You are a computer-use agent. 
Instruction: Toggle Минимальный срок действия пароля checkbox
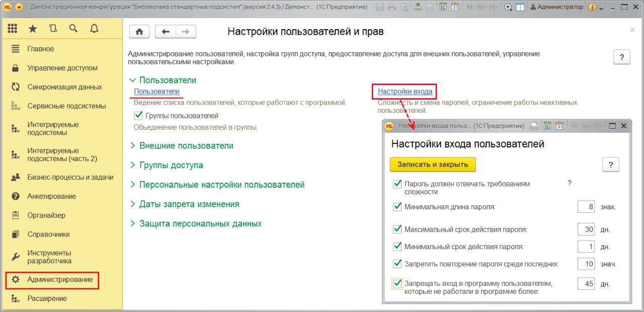coord(397,247)
